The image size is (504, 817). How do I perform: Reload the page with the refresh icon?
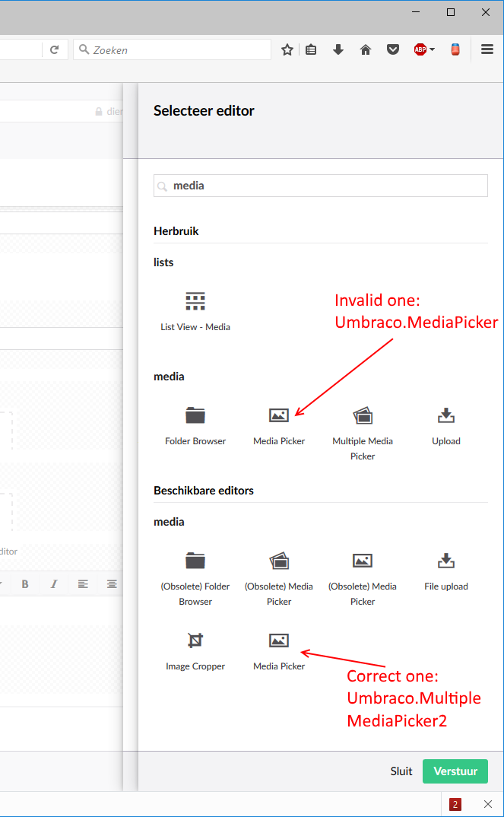point(54,49)
